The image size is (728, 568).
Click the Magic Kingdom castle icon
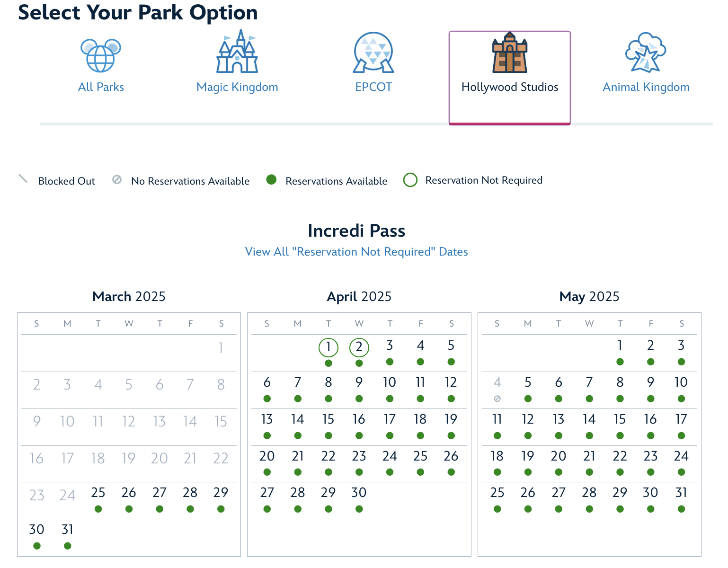click(x=237, y=52)
